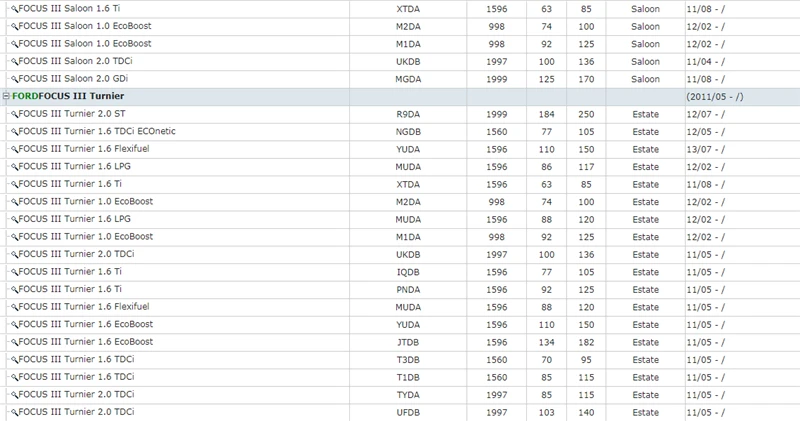Click '182' horsepower value in JTDB row

(586, 342)
